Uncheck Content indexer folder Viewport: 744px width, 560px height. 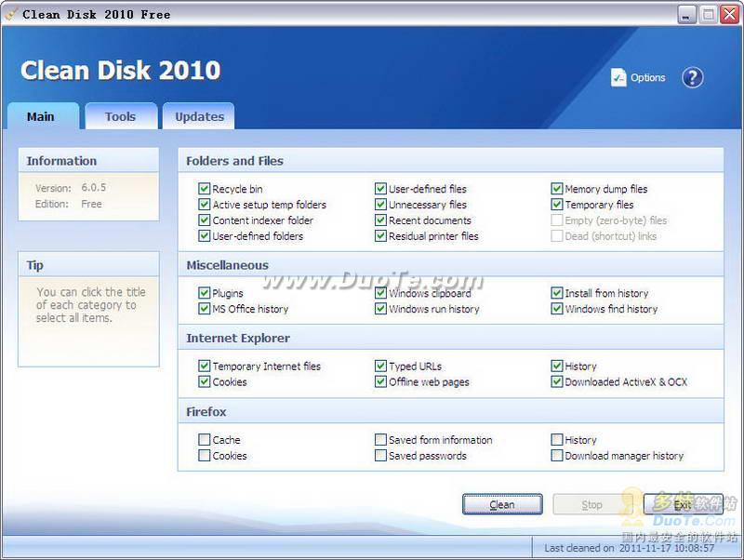tap(204, 220)
